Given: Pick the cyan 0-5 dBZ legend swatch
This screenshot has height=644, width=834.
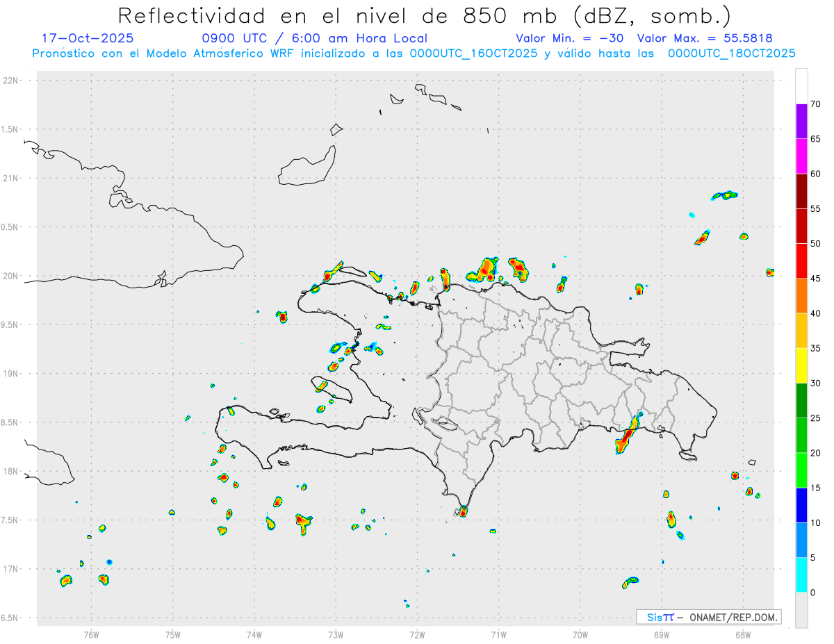Looking at the screenshot, I should click(801, 575).
